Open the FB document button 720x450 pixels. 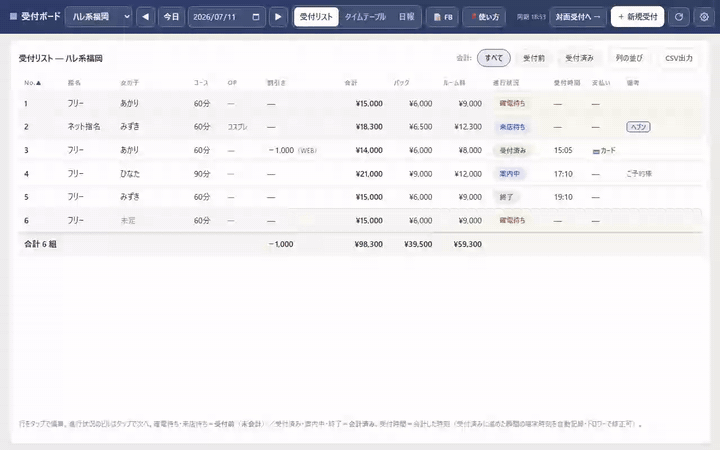(443, 17)
